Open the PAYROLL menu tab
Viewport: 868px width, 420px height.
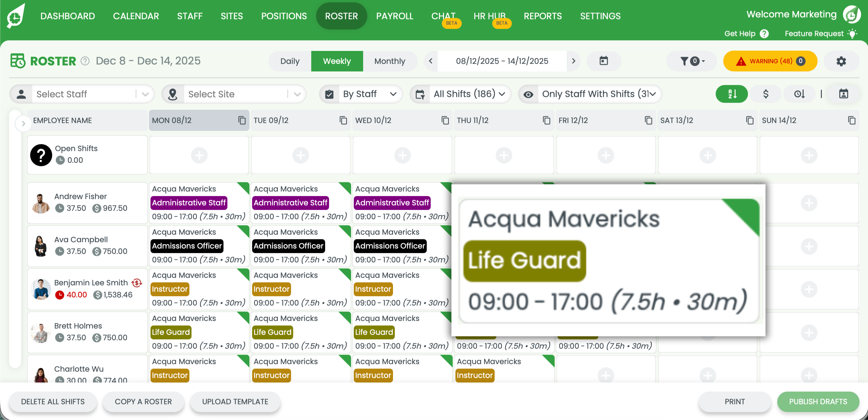[x=394, y=16]
